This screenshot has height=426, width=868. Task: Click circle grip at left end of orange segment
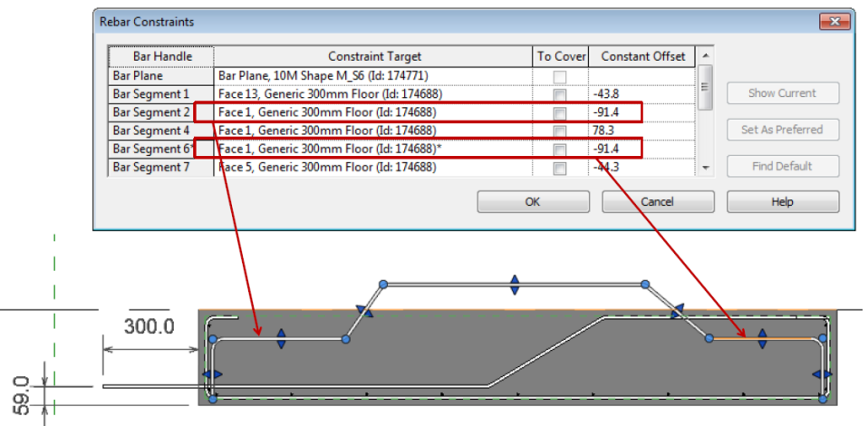pos(709,338)
